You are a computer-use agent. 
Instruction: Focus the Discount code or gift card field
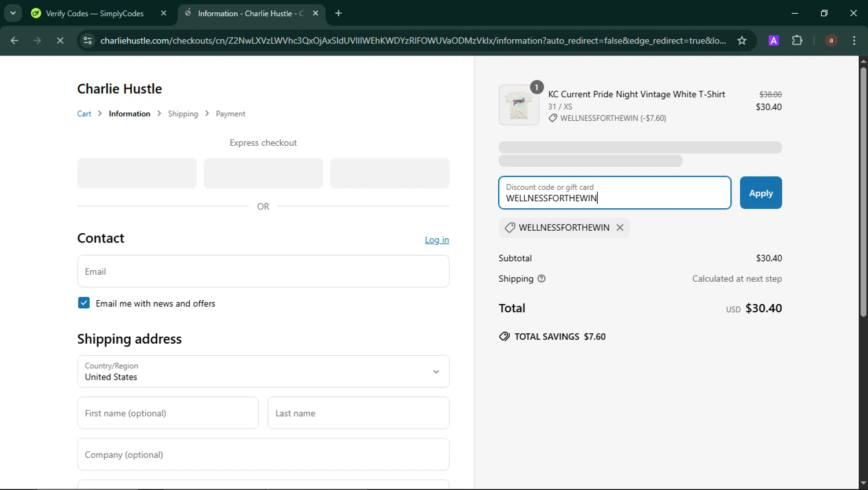pyautogui.click(x=615, y=193)
